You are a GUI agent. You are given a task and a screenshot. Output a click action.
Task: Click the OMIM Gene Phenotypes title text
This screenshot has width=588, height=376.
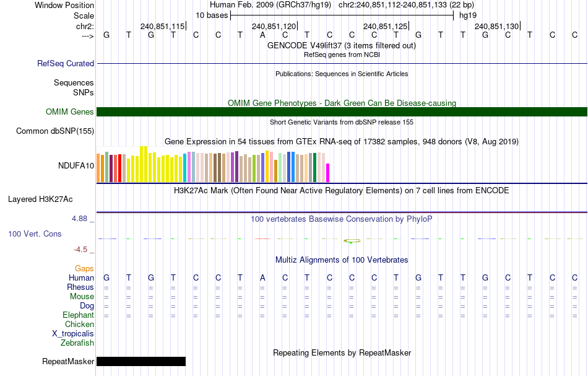pos(342,103)
